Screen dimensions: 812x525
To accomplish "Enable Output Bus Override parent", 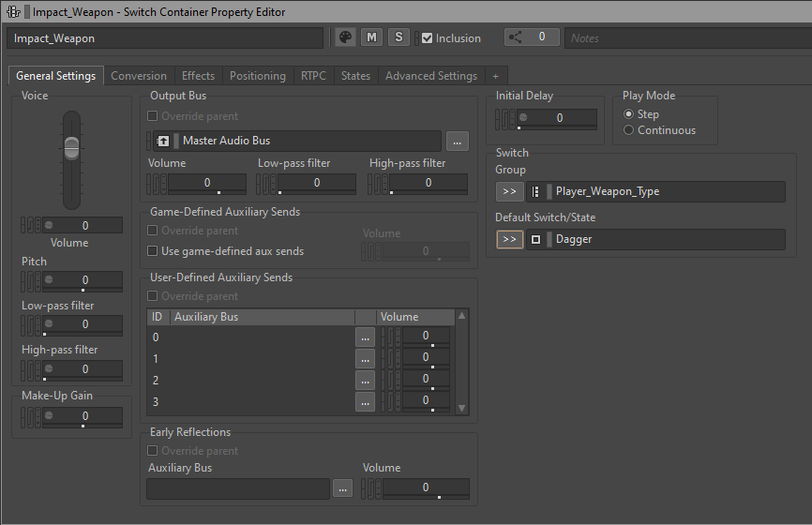I will click(x=152, y=116).
